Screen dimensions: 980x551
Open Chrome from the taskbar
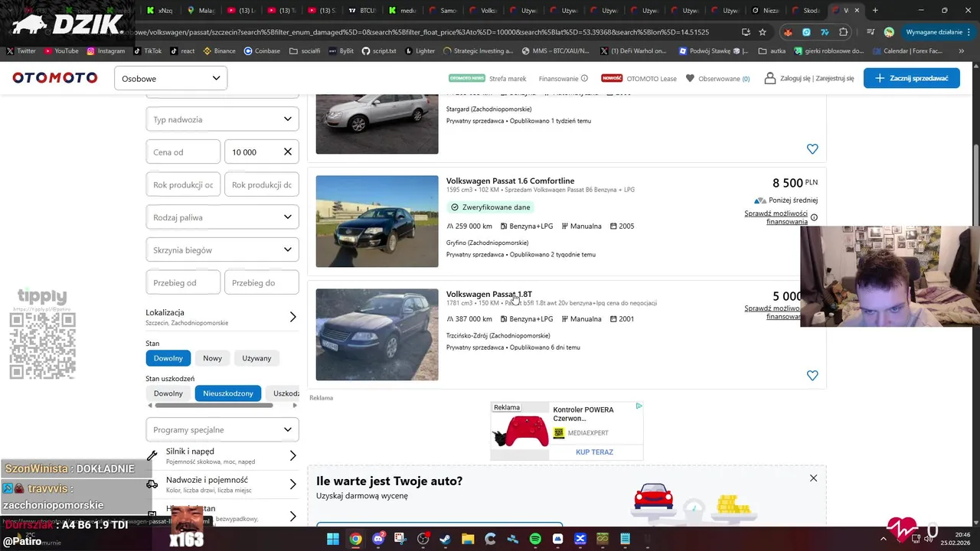click(x=355, y=539)
